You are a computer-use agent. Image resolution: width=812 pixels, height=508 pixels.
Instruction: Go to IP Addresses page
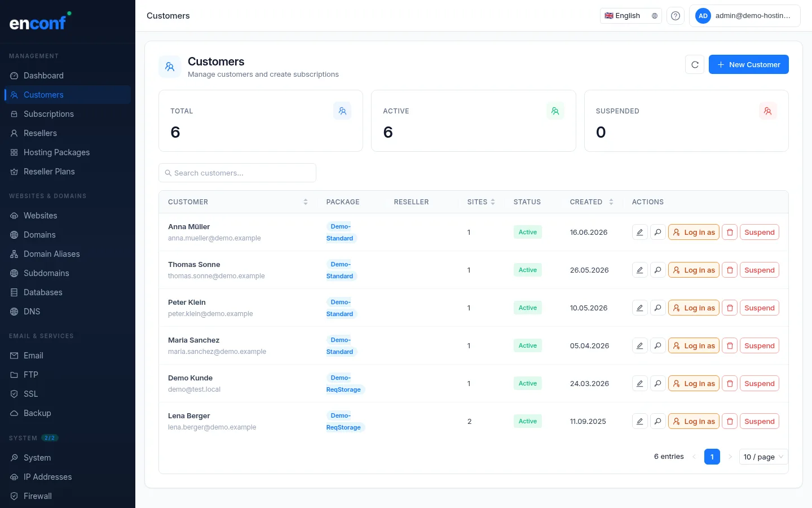[68, 477]
